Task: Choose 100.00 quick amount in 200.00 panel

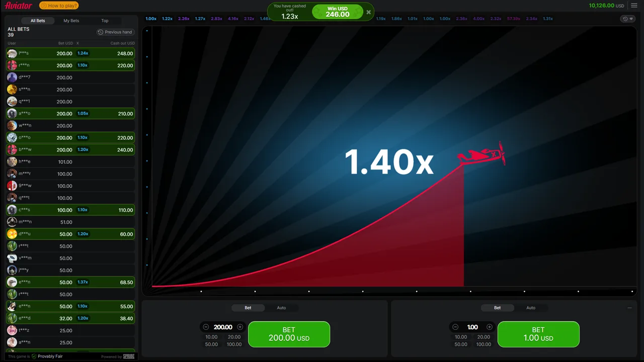Action: (x=234, y=344)
